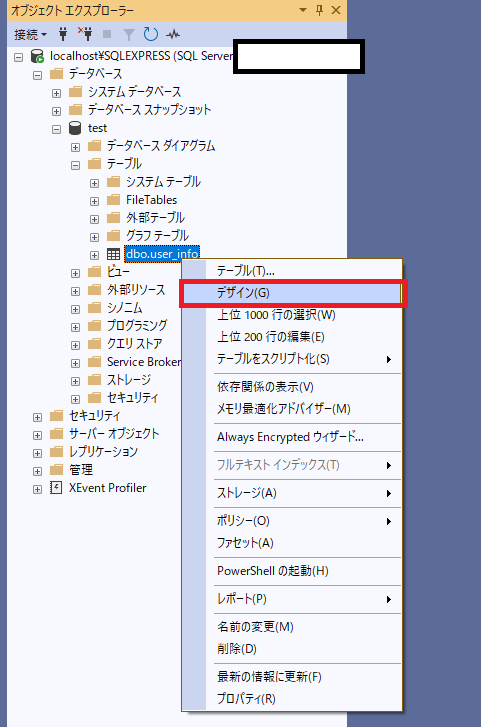Click the dbo.user_info table grid icon
Screen dimensions: 481x727
(x=113, y=254)
